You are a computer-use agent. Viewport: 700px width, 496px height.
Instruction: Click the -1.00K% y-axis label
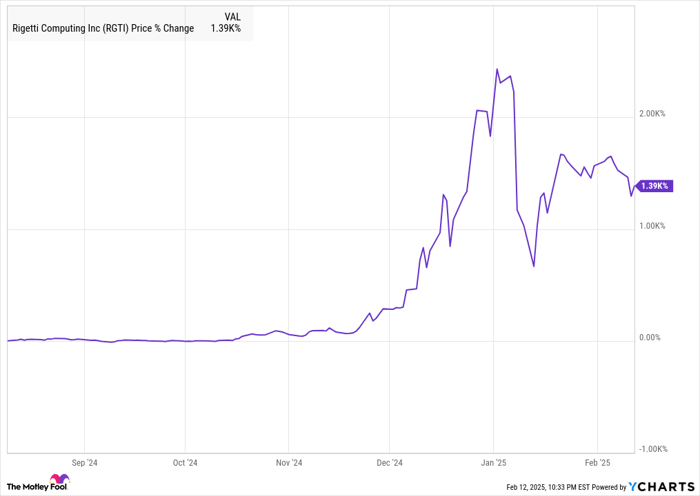[x=654, y=449]
